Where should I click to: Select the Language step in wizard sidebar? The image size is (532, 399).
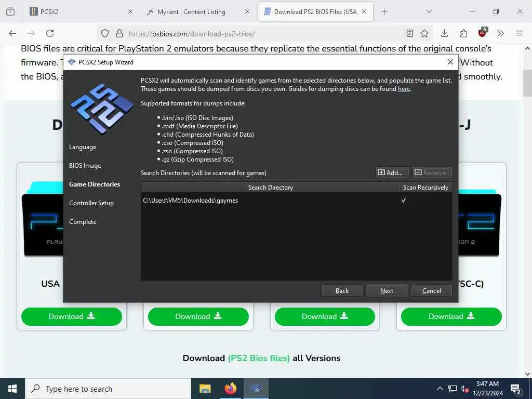point(83,147)
